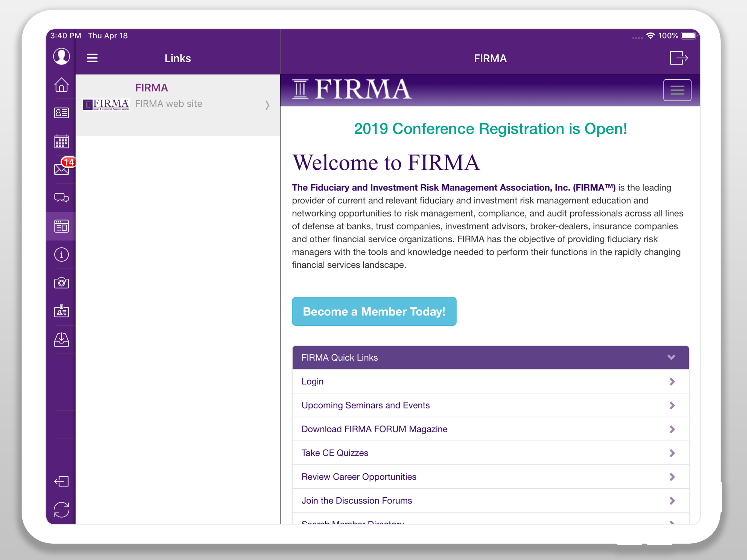Click arrow beside Join the Discussion Forums
Viewport: 747px width, 560px height.
[672, 501]
